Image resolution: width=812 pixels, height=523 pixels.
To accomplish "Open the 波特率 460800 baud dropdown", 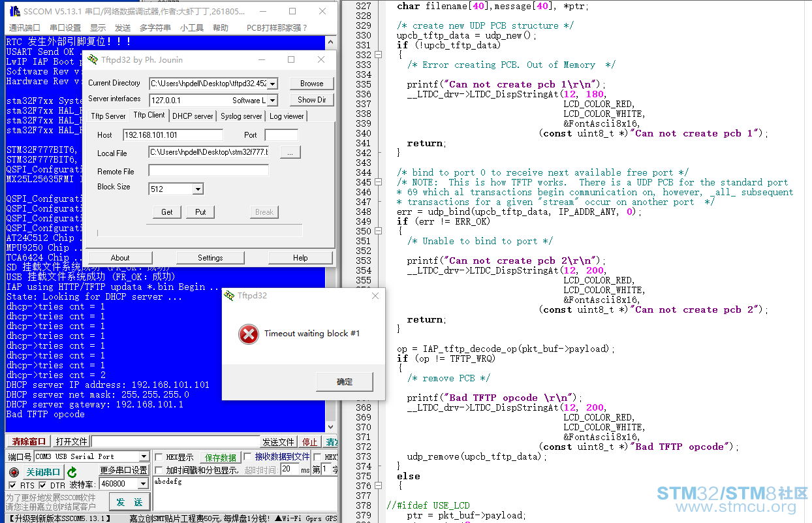I will tap(142, 484).
